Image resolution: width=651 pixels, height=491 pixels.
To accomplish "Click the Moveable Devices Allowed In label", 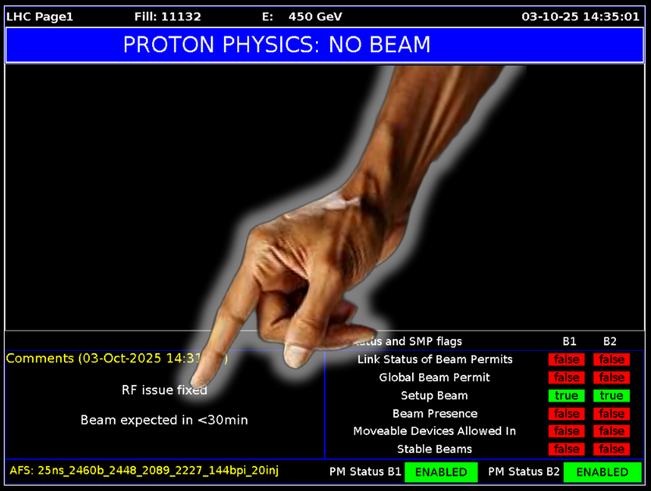I will coord(434,432).
